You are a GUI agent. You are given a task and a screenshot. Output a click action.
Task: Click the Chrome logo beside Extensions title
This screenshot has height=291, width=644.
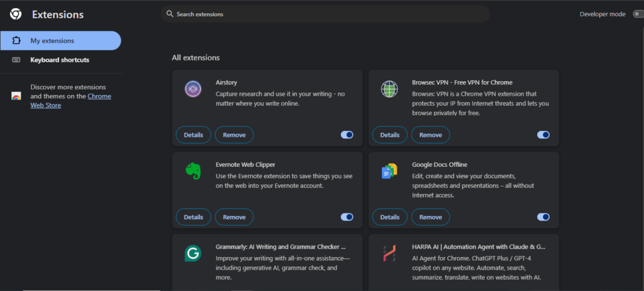click(16, 14)
